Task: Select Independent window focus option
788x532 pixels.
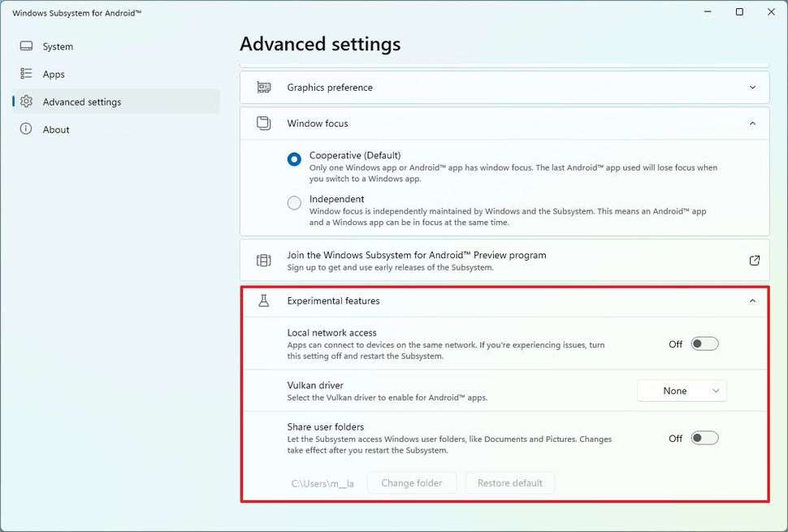Action: 295,203
